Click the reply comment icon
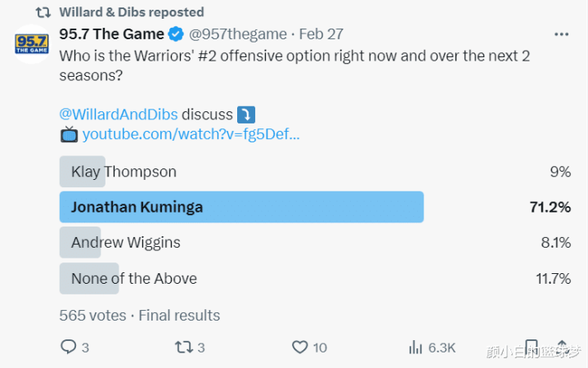Viewport: 588px width, 368px height. point(68,347)
